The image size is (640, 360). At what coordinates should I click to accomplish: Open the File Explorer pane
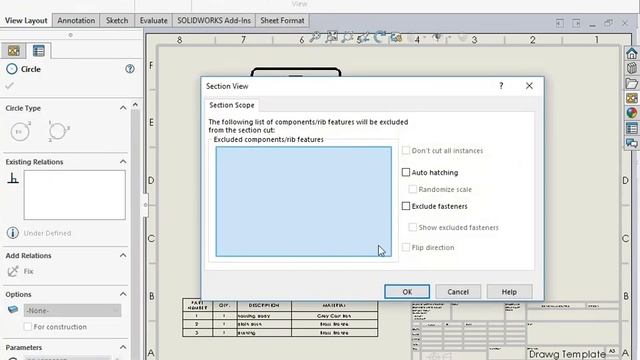[x=631, y=83]
